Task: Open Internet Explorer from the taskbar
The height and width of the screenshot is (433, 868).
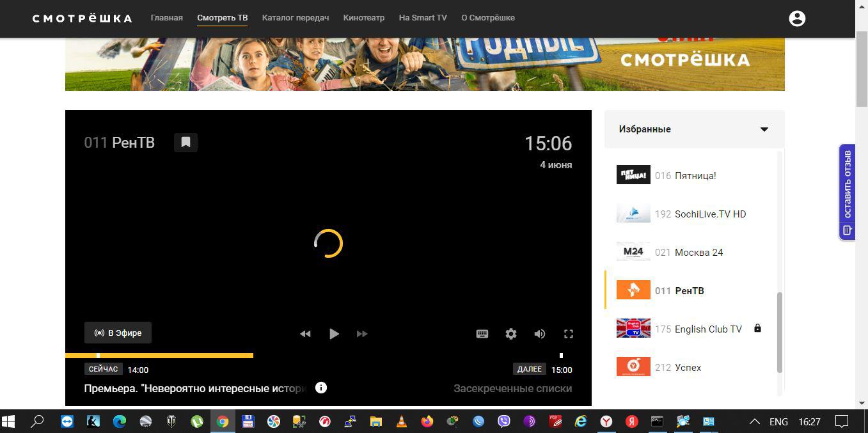Action: (581, 421)
